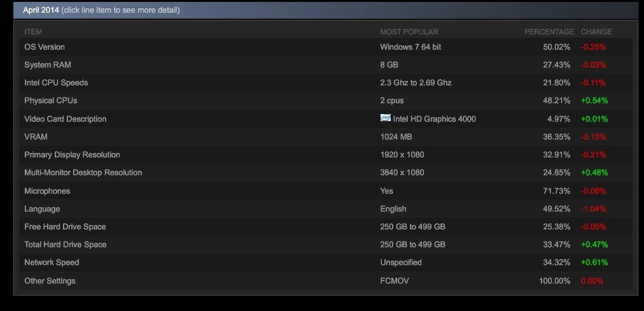Select the CHANGE column header
Screen dimensions: 644x311
596,32
